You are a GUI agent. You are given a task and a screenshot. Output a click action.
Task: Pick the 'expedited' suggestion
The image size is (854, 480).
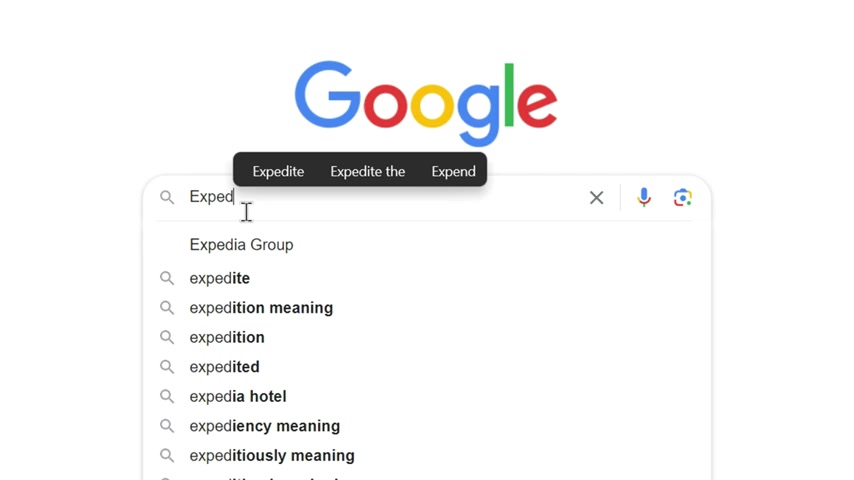point(426,367)
